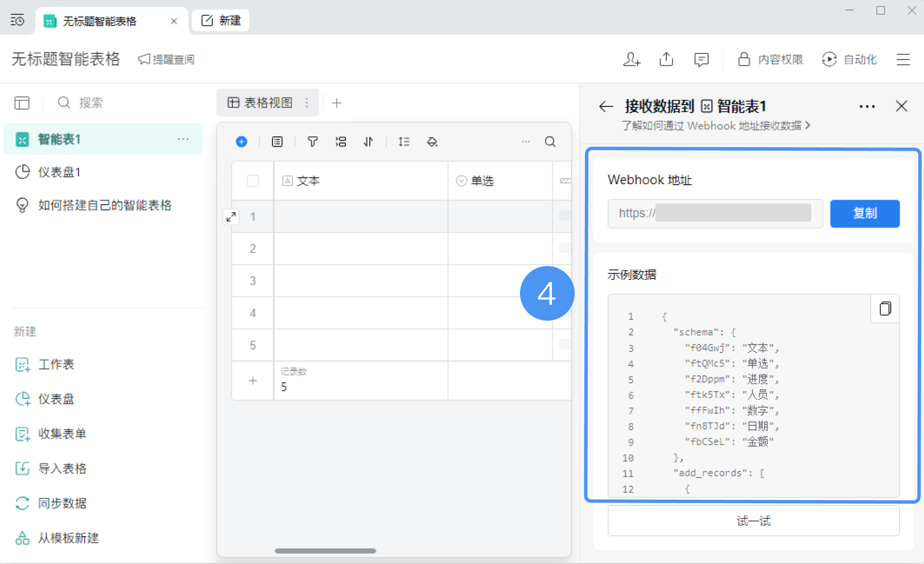The height and width of the screenshot is (564, 924).
Task: Open the group icon in toolbar
Action: [x=341, y=142]
